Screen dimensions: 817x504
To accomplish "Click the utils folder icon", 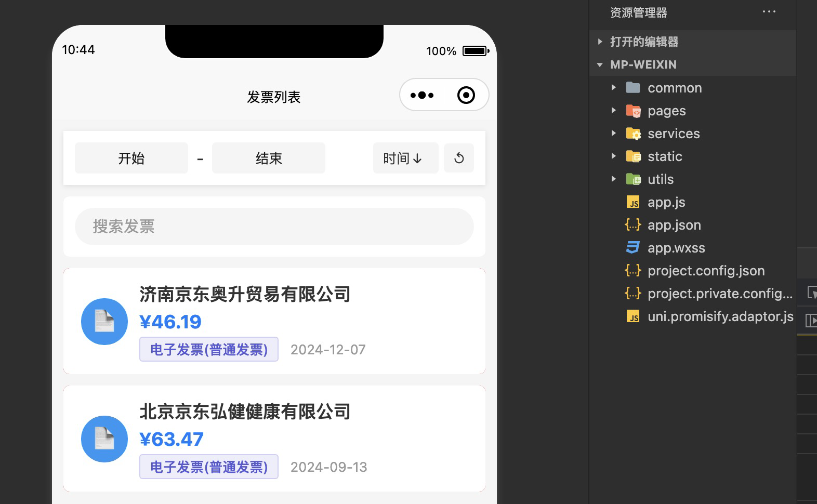I will (633, 179).
